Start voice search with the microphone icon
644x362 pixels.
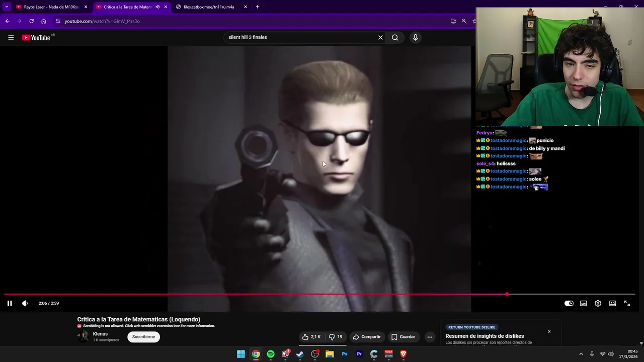(415, 37)
